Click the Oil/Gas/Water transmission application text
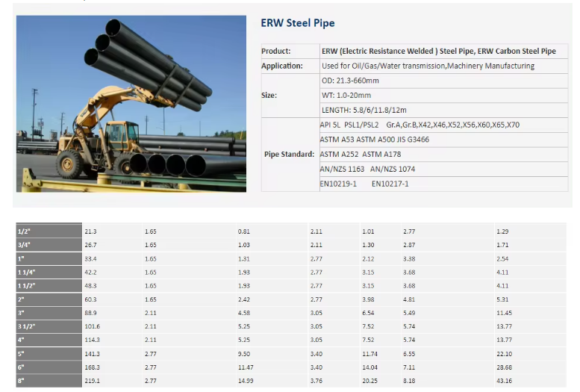The width and height of the screenshot is (580, 392). 428,66
